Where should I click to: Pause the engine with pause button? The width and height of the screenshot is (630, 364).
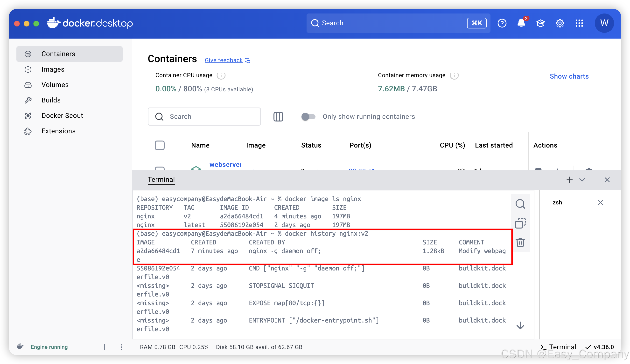pyautogui.click(x=106, y=347)
